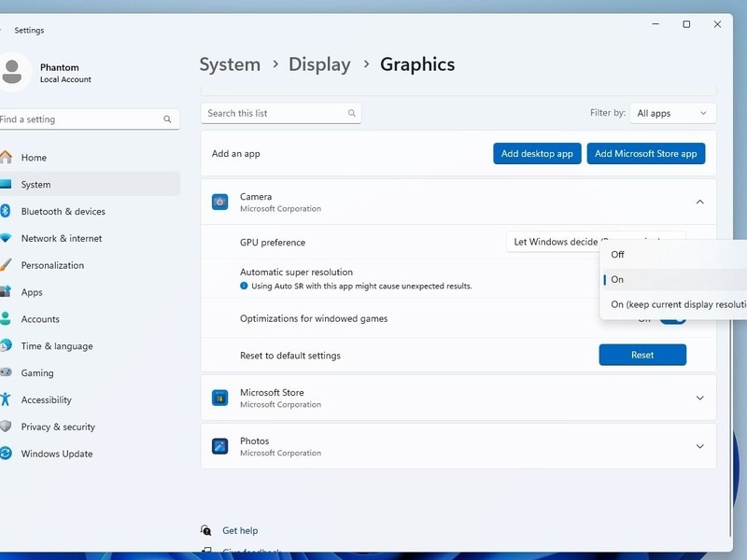Click the Network wifi icon in the sidebar
This screenshot has height=560, width=747.
6,238
